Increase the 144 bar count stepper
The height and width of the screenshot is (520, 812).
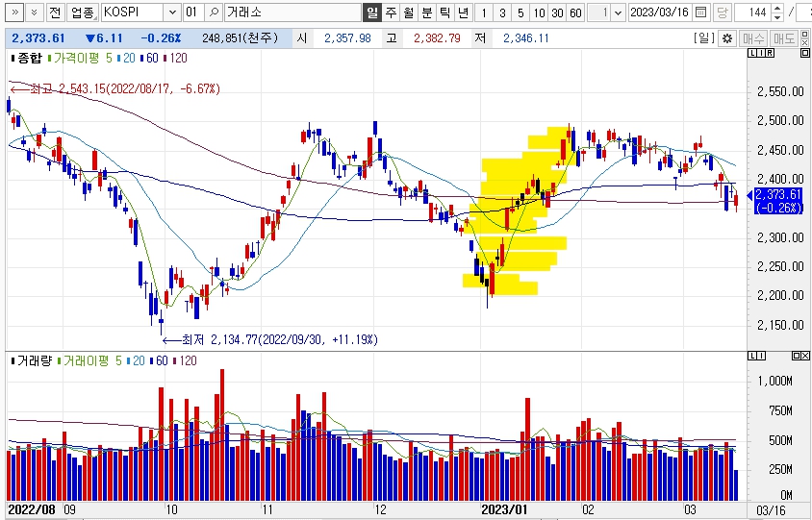[776, 9]
